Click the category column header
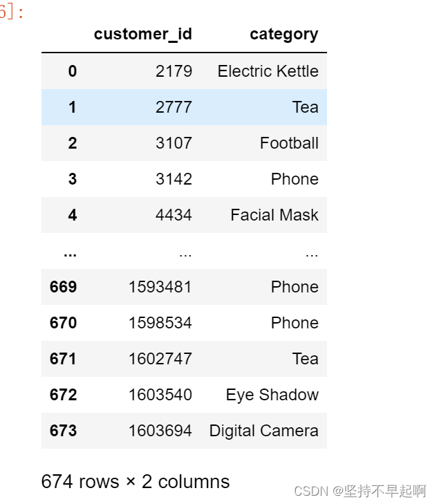 click(x=283, y=35)
